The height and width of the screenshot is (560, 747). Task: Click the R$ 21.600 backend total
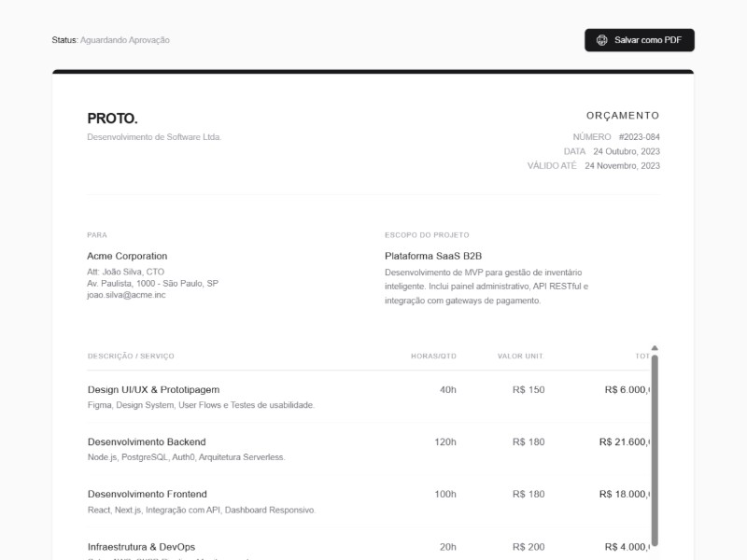(624, 441)
